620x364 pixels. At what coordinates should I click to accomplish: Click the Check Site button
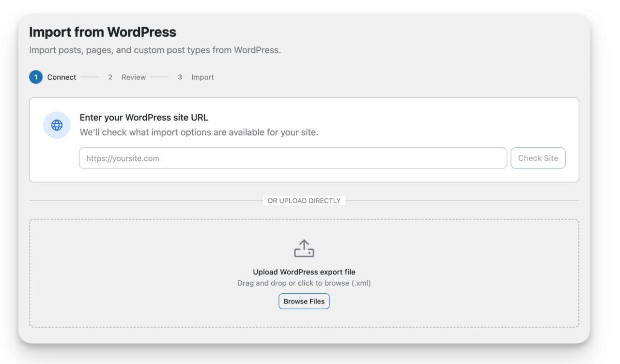pyautogui.click(x=538, y=157)
